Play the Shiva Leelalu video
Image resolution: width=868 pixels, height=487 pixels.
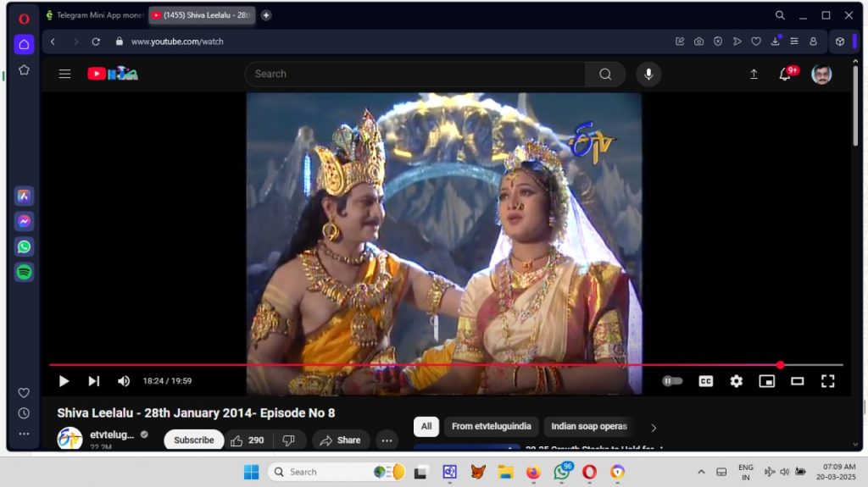click(64, 381)
